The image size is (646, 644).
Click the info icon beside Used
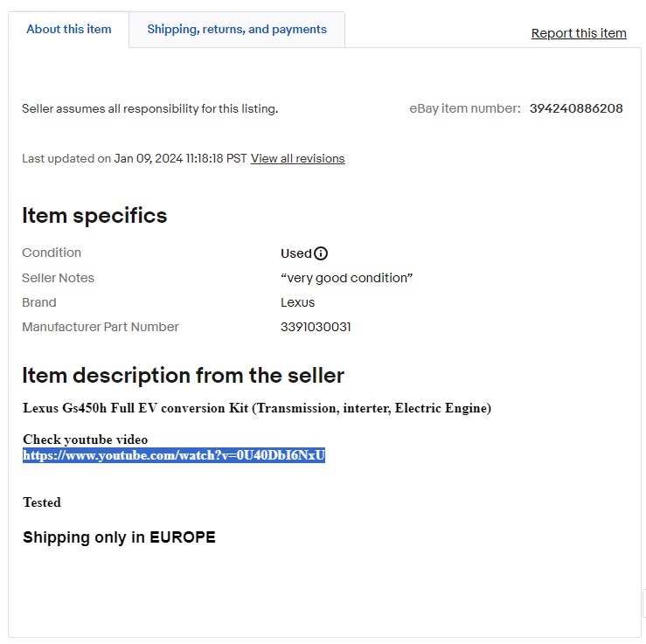click(321, 253)
